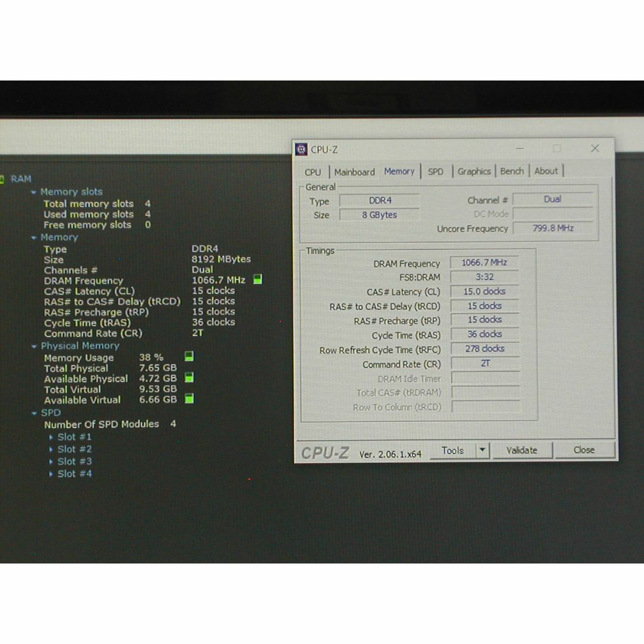The width and height of the screenshot is (644, 644).
Task: Expand Slot #3 in SPD list
Action: 51,462
